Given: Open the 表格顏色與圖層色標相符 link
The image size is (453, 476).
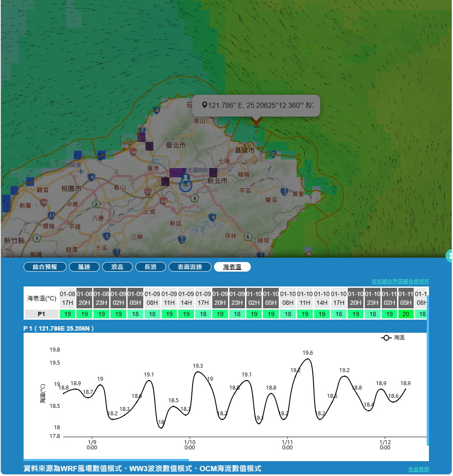Looking at the screenshot, I should [x=400, y=281].
